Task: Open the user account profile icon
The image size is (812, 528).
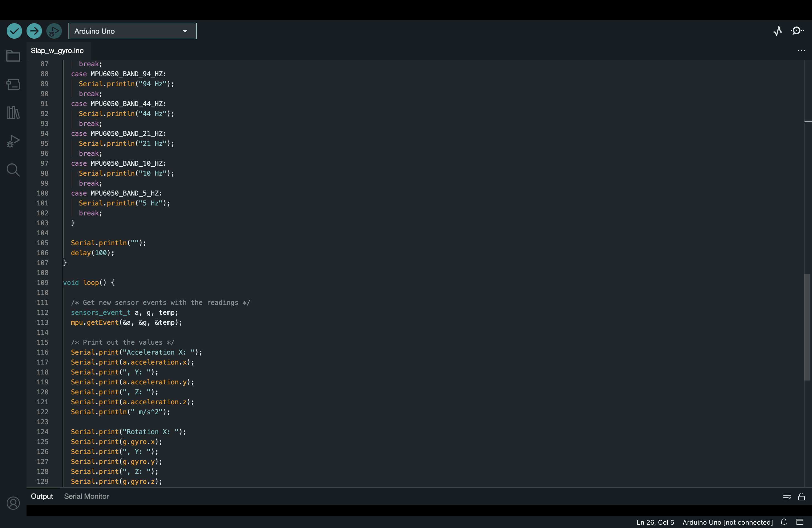Action: coord(13,503)
